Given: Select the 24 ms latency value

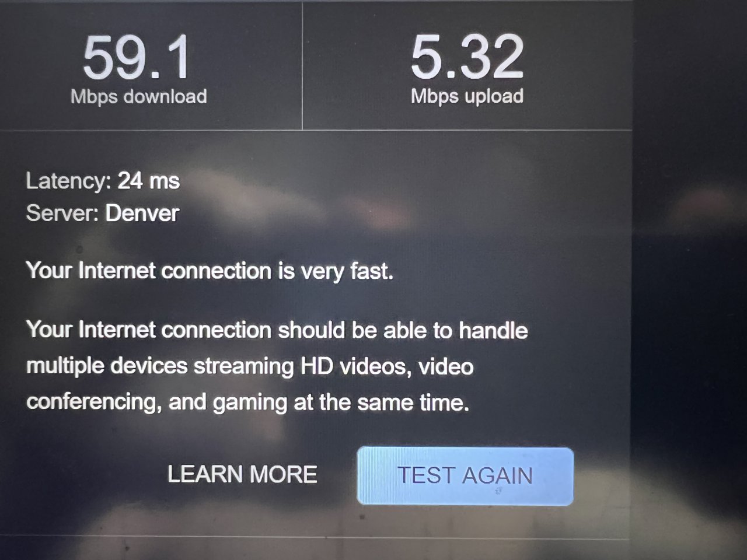Looking at the screenshot, I should 149,181.
